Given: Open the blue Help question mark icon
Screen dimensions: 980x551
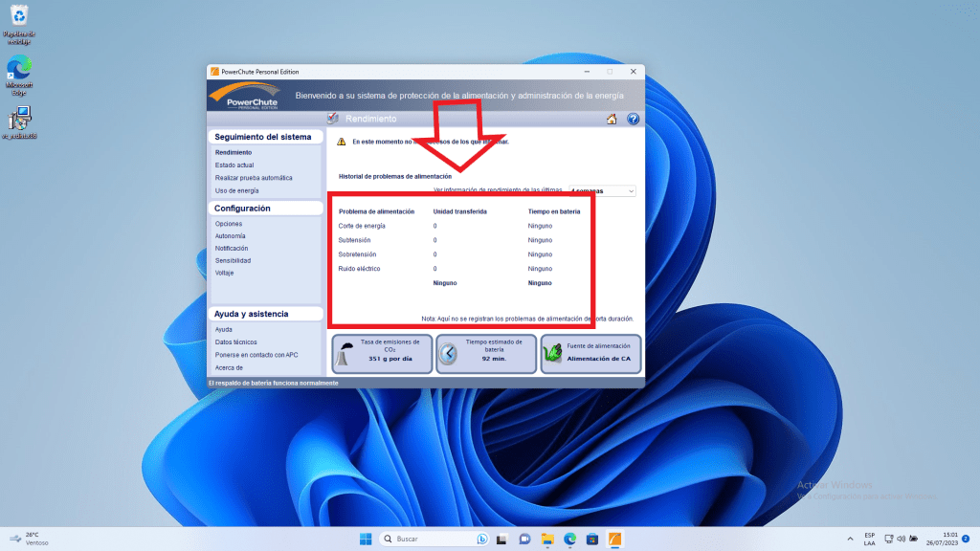Looking at the screenshot, I should (x=633, y=119).
